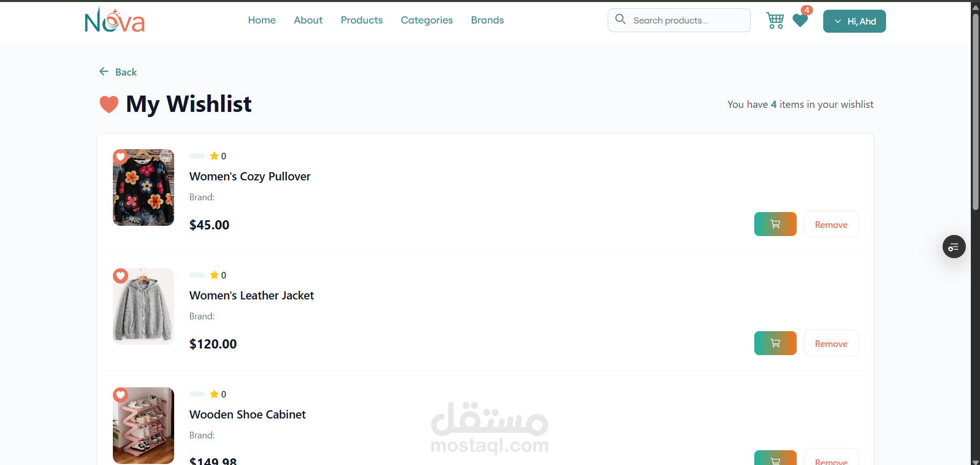
Task: Click the star rating of Wooden Shoe Cabinet
Action: coord(218,394)
